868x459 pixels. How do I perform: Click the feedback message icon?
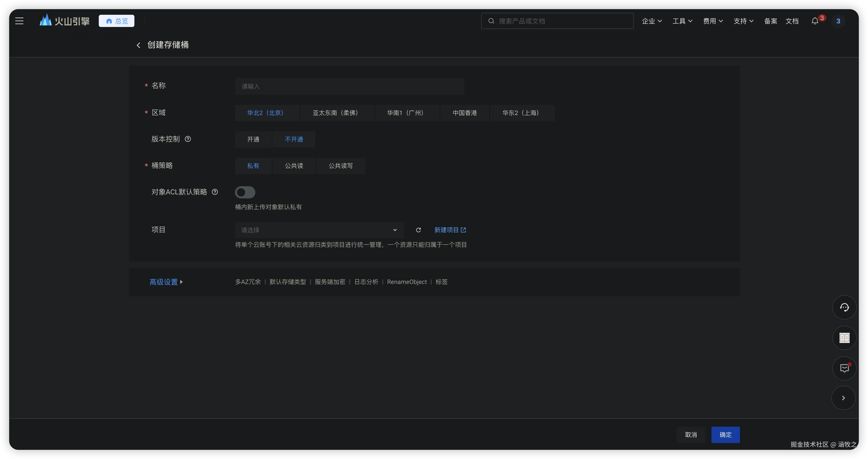[x=844, y=368]
